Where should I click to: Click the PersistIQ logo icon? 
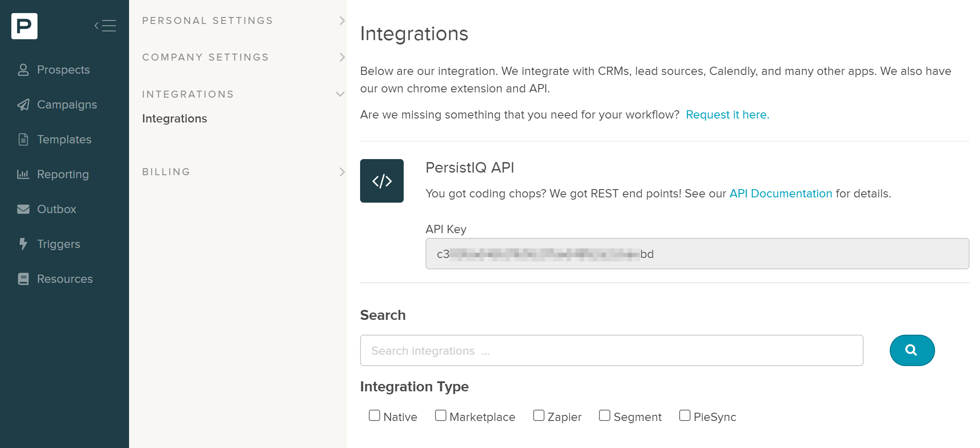24,26
